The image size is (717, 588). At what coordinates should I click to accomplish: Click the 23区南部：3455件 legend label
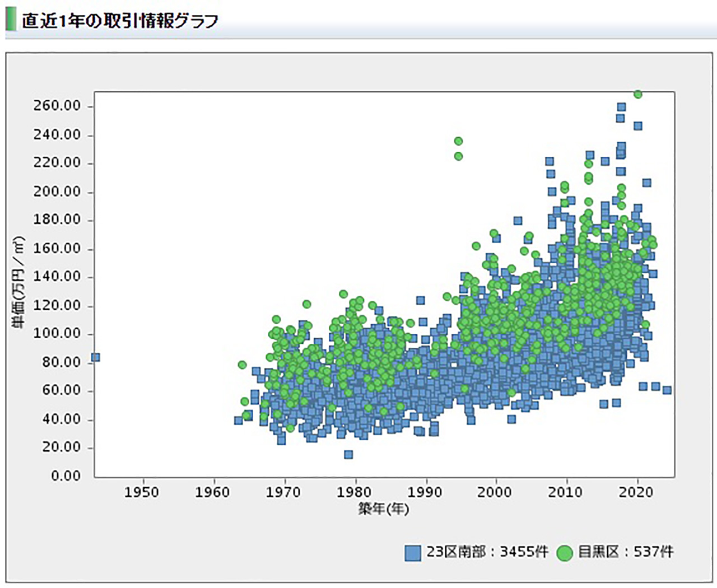[x=487, y=552]
